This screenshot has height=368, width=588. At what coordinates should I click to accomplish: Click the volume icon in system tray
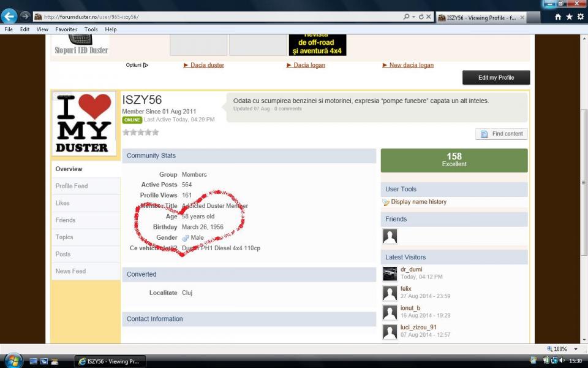562,361
